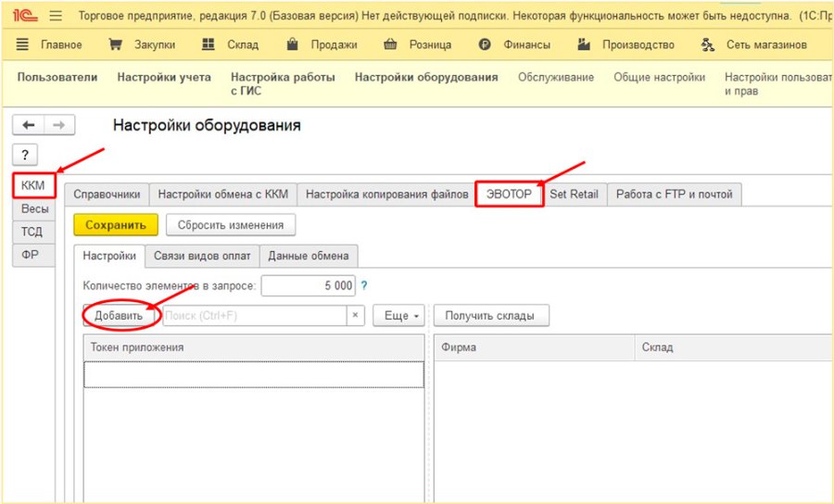Open the Обслуживание link

556,77
